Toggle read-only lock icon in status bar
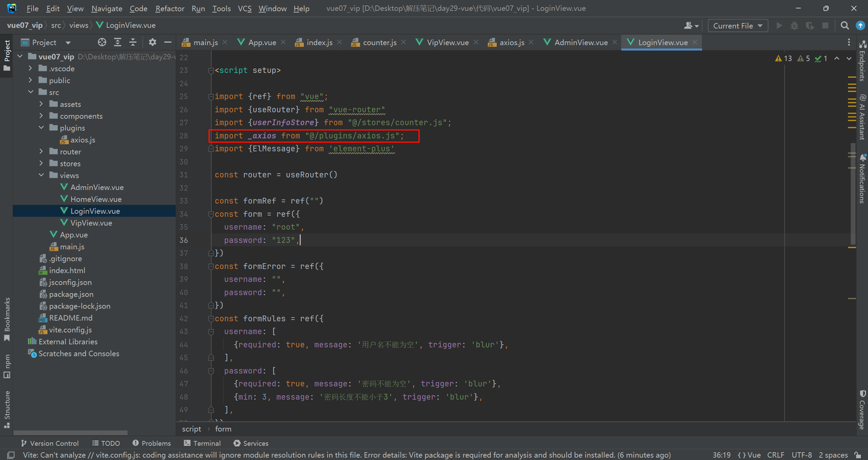 (858, 455)
